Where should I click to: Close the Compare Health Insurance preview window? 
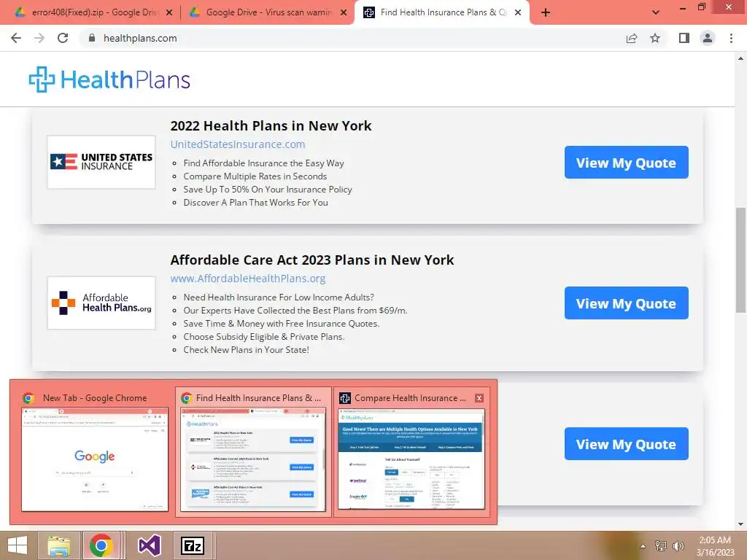tap(479, 398)
